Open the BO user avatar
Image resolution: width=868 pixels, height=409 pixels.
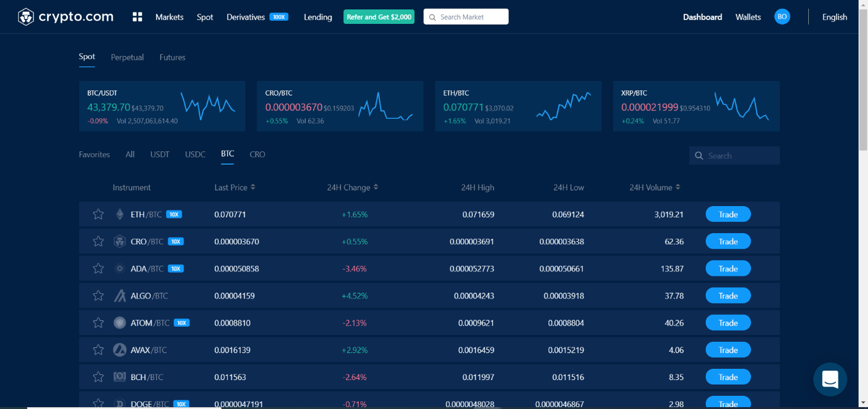point(782,17)
